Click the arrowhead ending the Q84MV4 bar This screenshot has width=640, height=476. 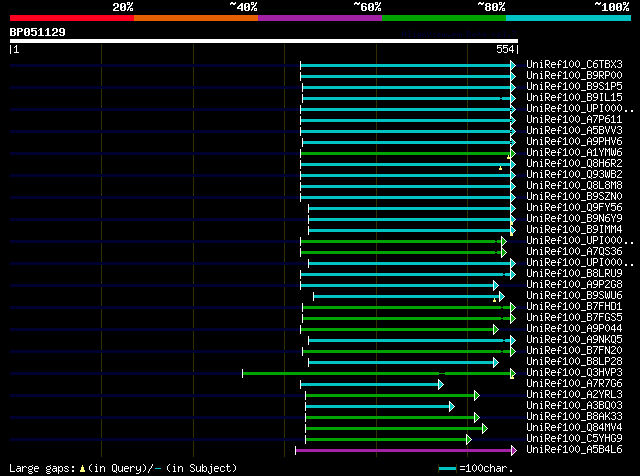484,429
